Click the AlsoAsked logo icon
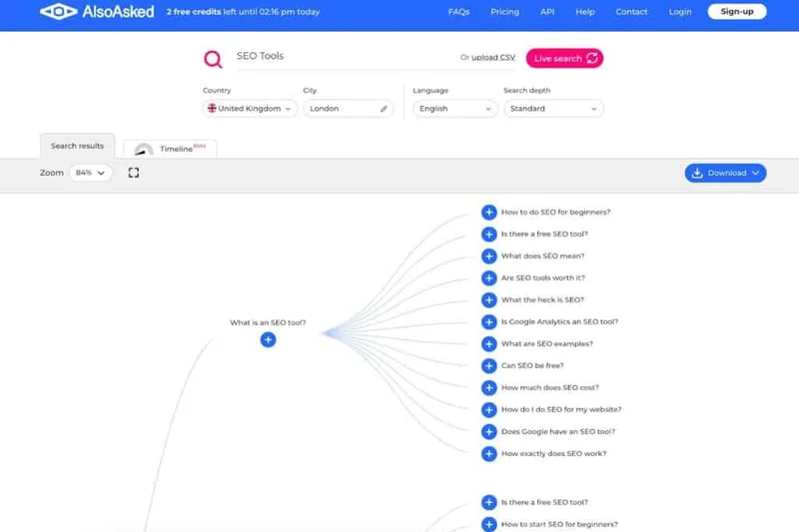This screenshot has width=799, height=532. coord(59,12)
